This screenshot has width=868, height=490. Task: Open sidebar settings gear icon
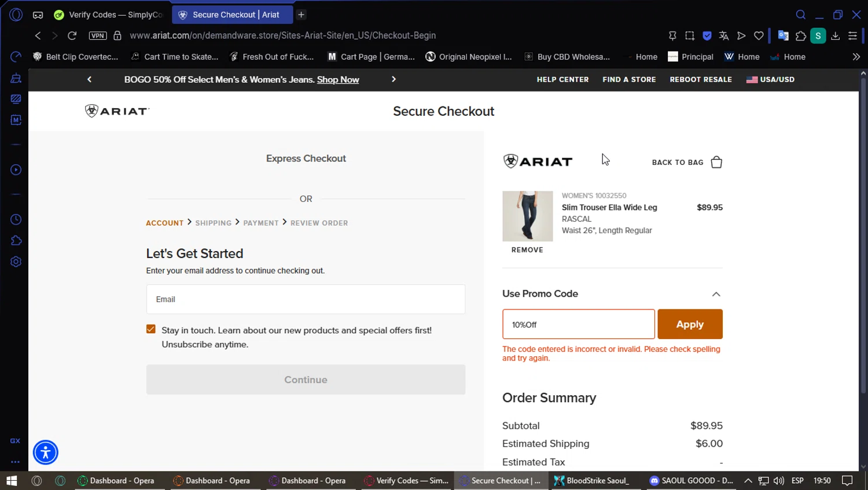16,261
